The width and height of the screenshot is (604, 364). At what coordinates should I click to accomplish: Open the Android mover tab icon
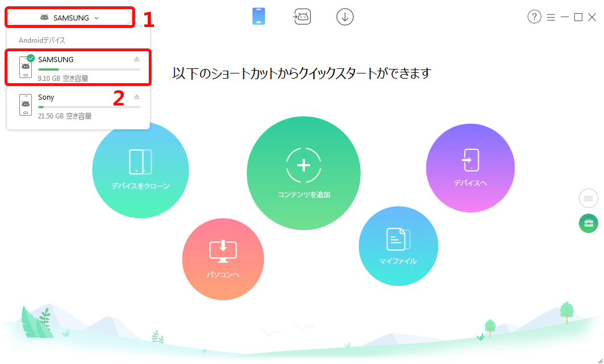coord(302,17)
